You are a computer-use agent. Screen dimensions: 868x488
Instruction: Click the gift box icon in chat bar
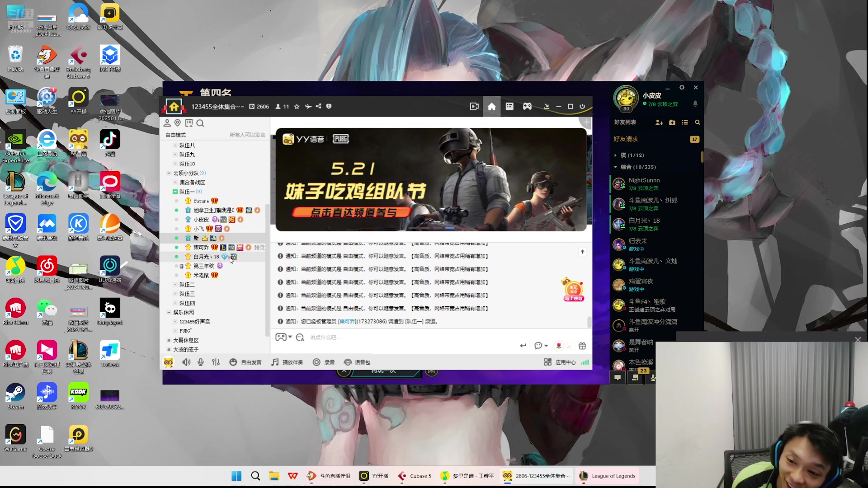(x=582, y=346)
